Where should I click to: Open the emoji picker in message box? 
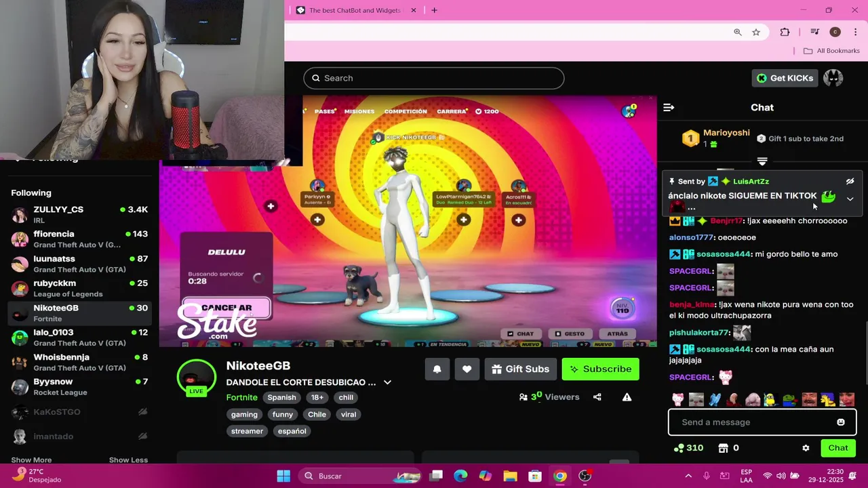(x=841, y=422)
